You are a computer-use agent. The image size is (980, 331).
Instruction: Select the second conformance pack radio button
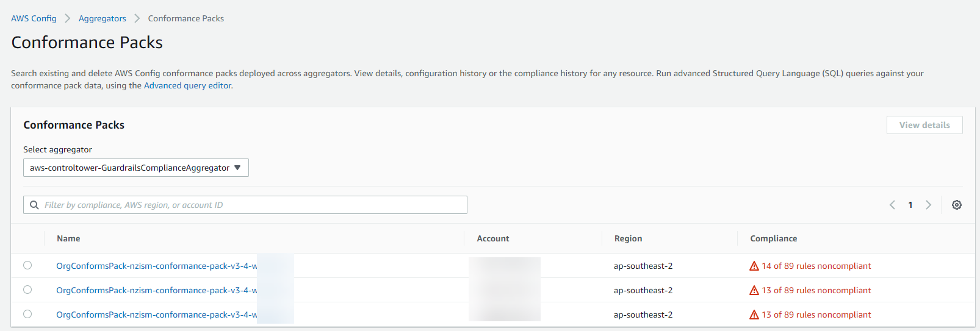(27, 290)
